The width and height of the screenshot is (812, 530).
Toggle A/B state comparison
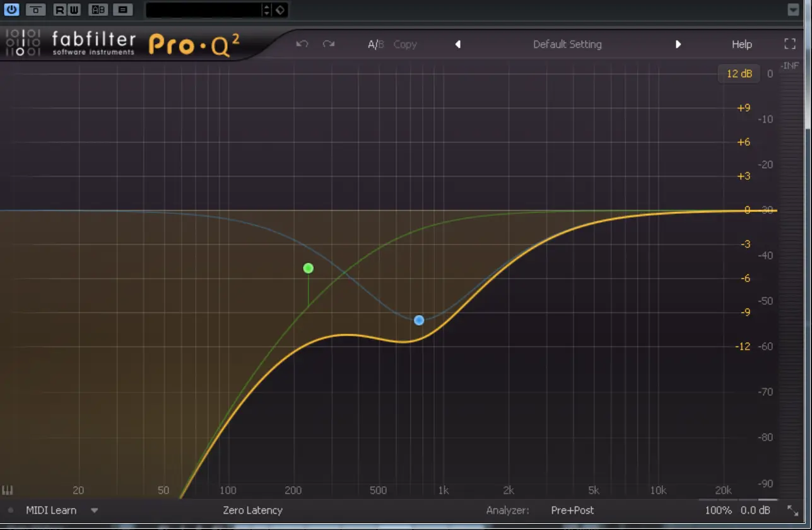click(376, 44)
